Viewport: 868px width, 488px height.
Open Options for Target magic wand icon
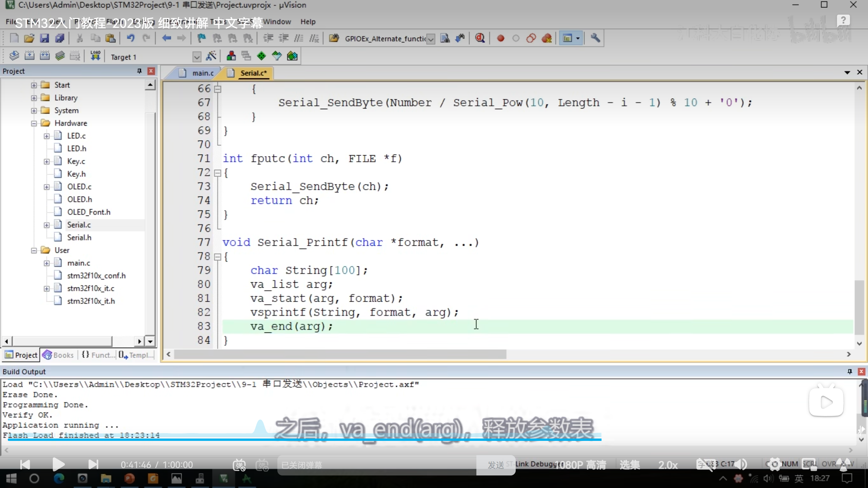coord(211,56)
